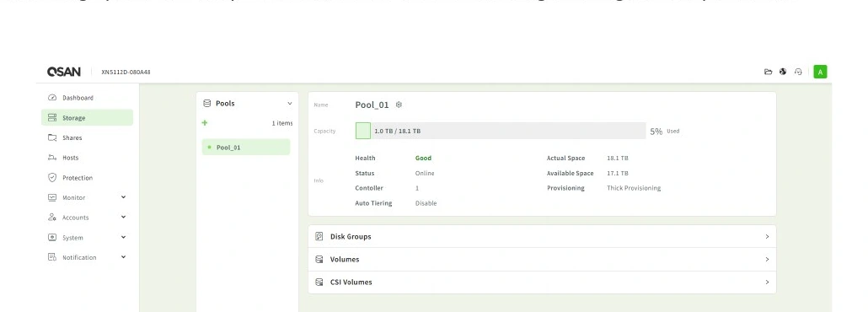Screen dimensions: 868x312
Task: Select Pool_01 in pools list
Action: coord(246,148)
